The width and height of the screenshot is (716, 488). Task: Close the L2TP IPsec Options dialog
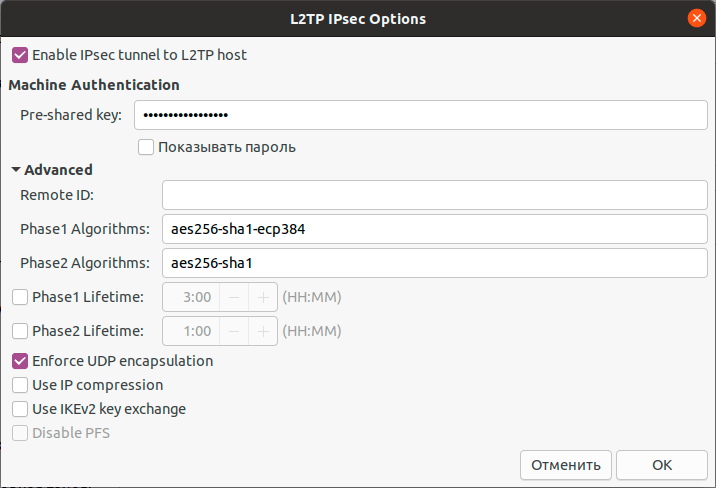(696, 18)
